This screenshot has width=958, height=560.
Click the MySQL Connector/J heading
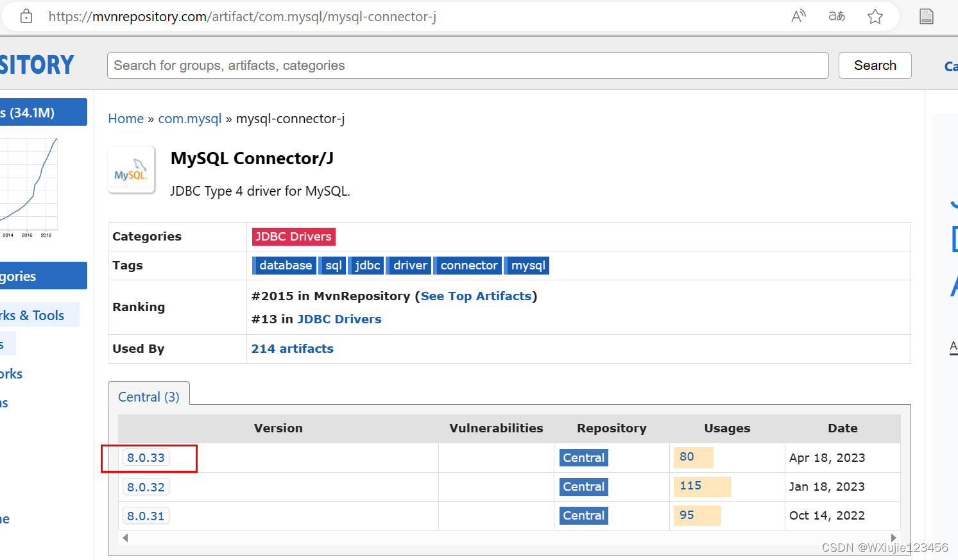pyautogui.click(x=252, y=158)
